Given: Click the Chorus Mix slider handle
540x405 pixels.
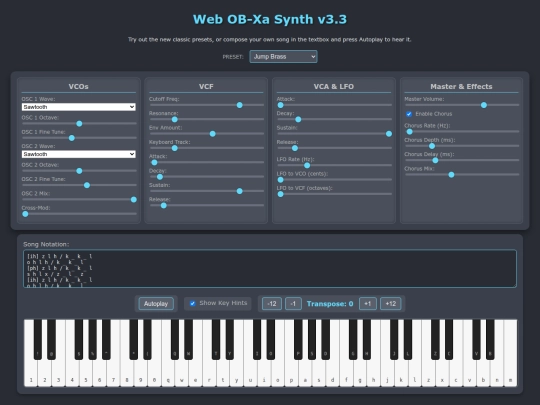Looking at the screenshot, I should click(x=451, y=175).
